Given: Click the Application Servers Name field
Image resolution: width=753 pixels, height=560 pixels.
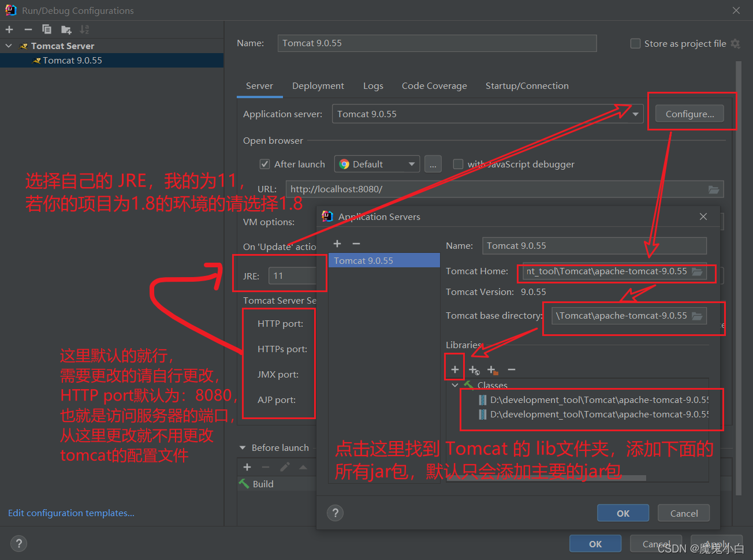Looking at the screenshot, I should coord(594,246).
